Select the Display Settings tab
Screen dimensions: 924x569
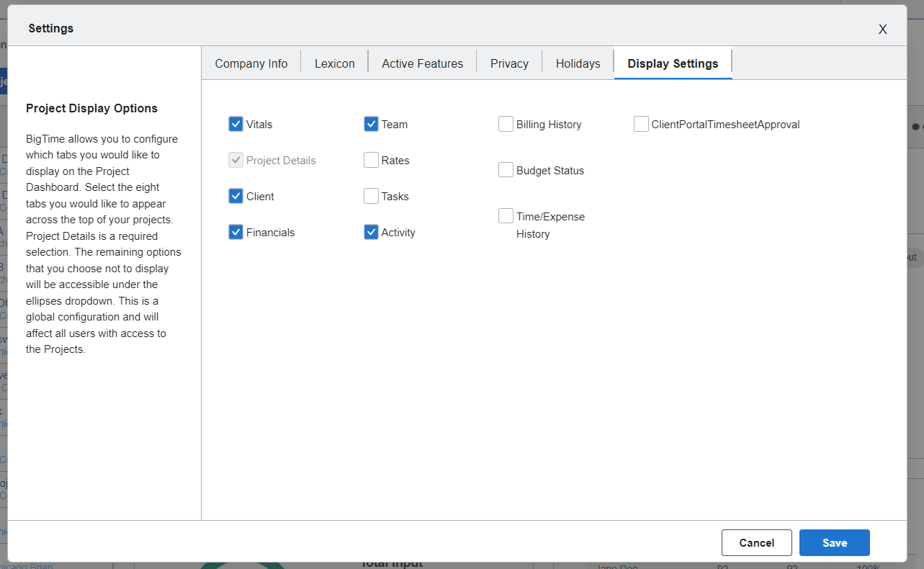[x=673, y=63]
